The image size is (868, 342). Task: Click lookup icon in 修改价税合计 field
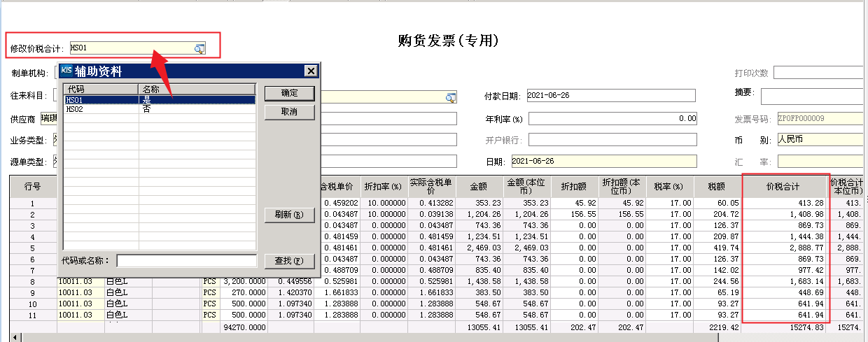[199, 48]
